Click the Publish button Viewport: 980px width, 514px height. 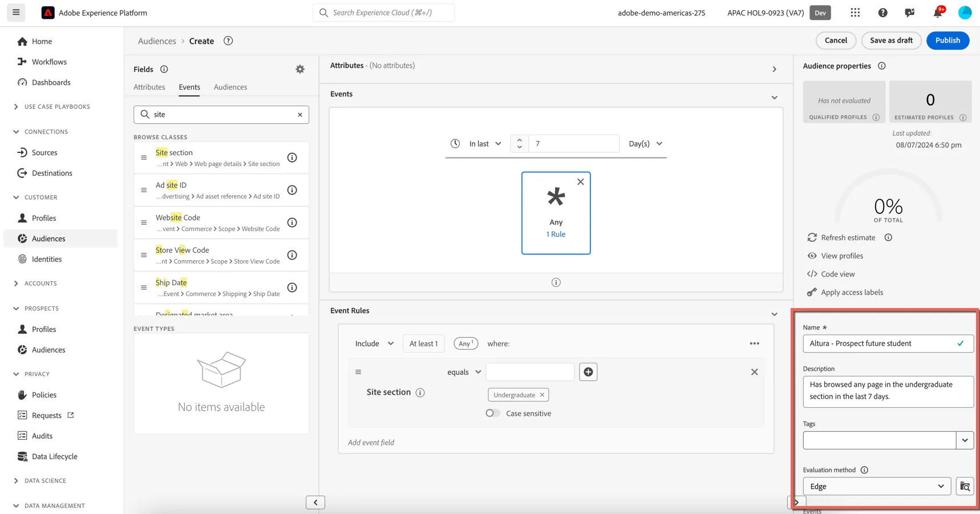pos(947,41)
